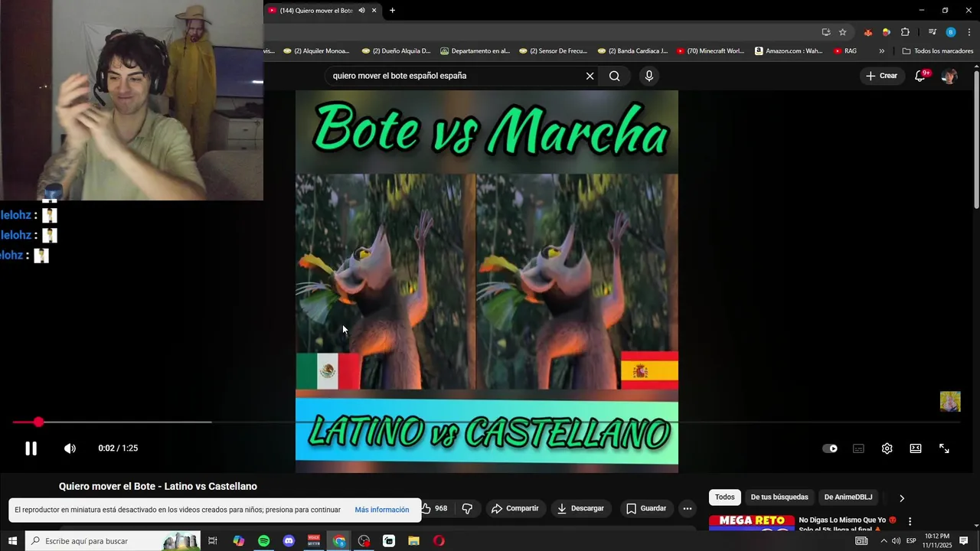Mute the tab via tab speaker icon
The width and height of the screenshot is (980, 551).
(361, 11)
